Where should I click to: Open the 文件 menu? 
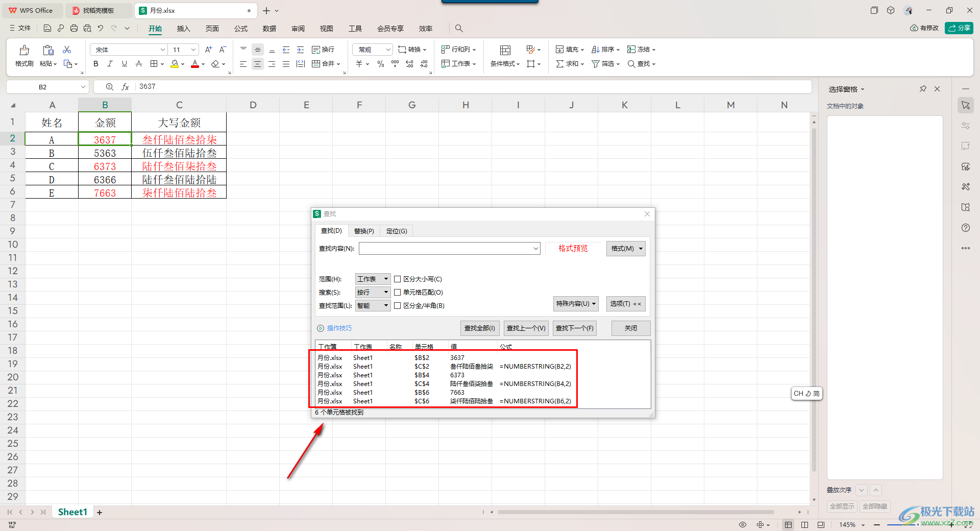coord(20,28)
